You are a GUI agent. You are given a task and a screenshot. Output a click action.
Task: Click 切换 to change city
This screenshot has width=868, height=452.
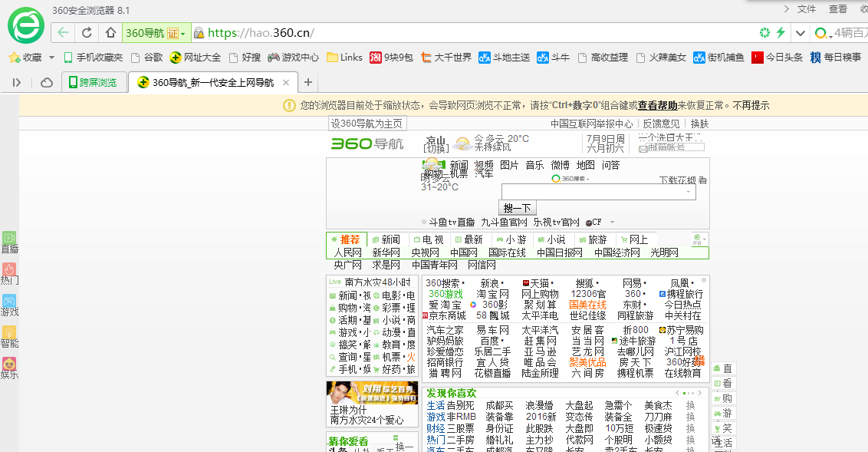click(x=436, y=148)
